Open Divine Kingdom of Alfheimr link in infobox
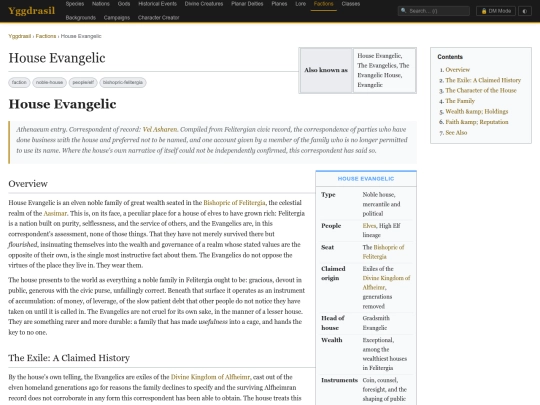 pos(386,283)
